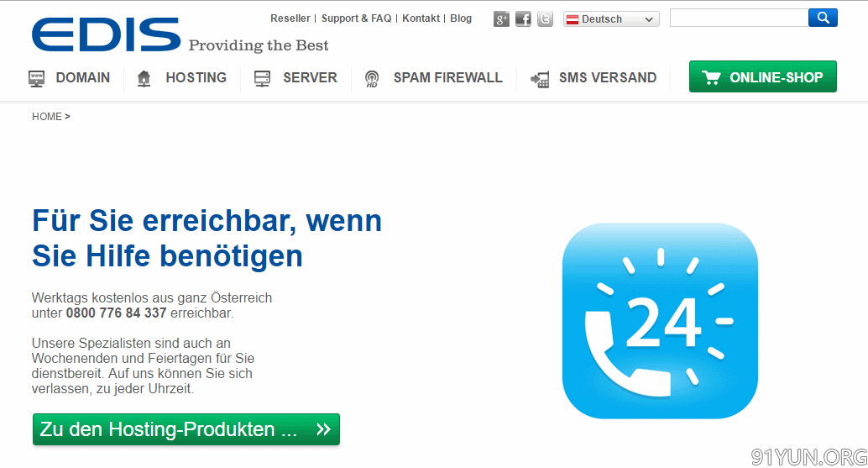
Task: Click the 24-hour phone support image
Action: (660, 321)
